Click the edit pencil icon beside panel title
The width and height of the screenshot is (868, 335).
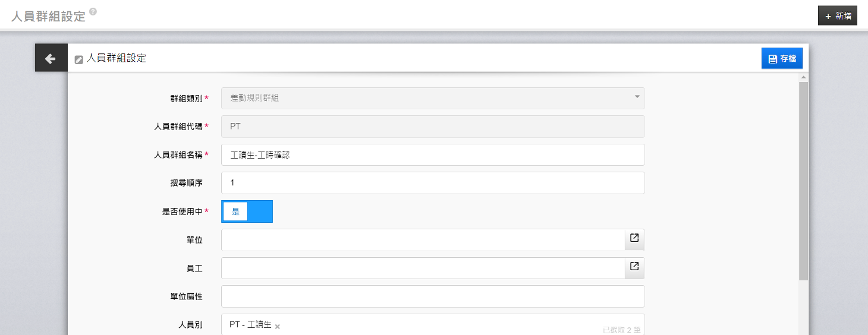click(78, 59)
